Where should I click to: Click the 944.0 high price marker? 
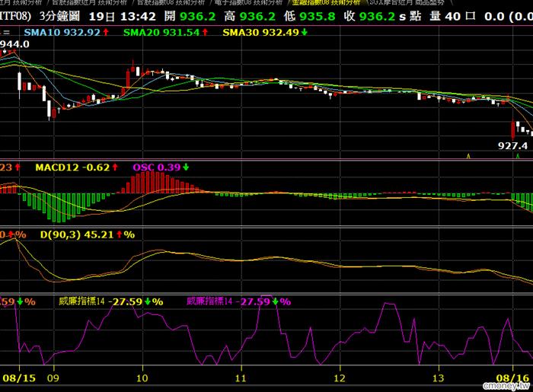[x=14, y=44]
